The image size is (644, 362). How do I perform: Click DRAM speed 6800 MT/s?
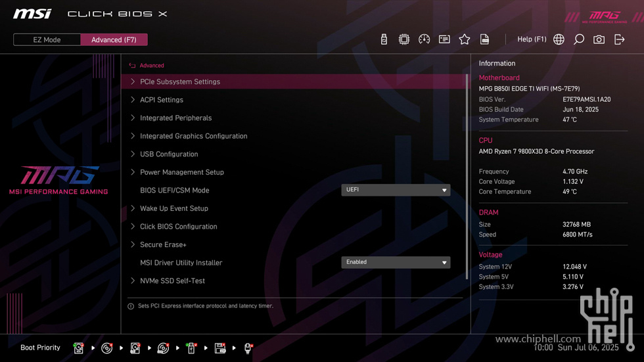[578, 235]
